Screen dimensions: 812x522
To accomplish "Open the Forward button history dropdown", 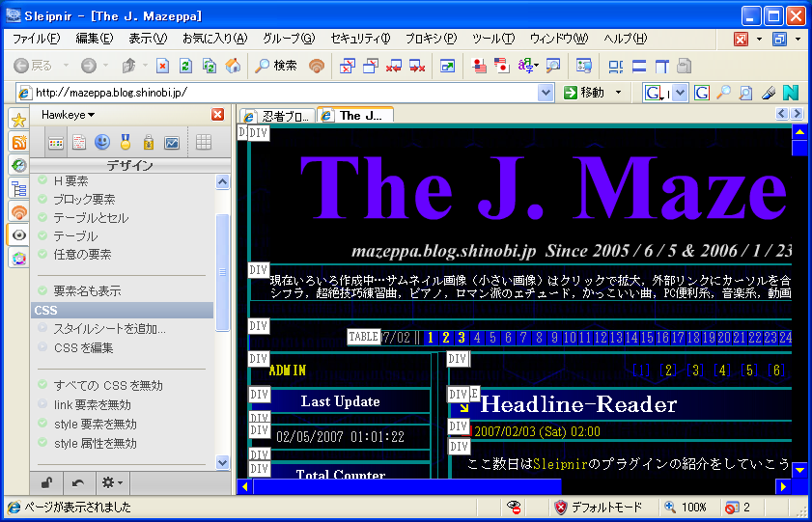I will coord(105,66).
